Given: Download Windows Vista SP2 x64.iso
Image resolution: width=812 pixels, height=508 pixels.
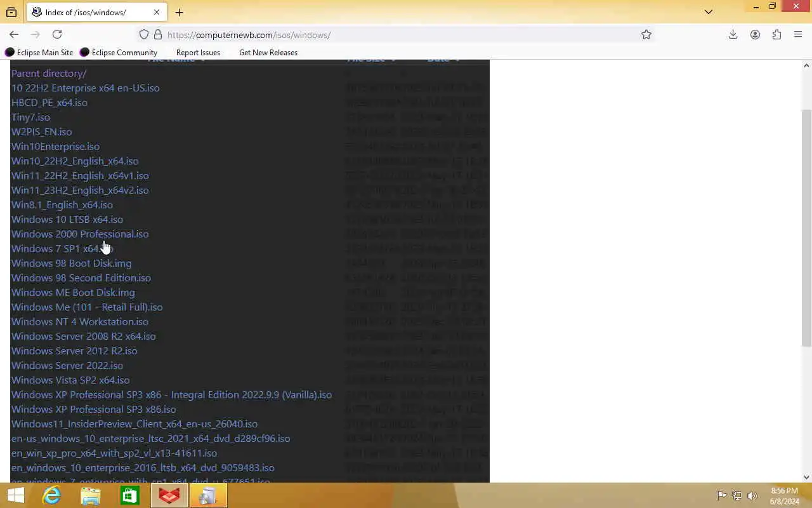Looking at the screenshot, I should click(x=70, y=380).
